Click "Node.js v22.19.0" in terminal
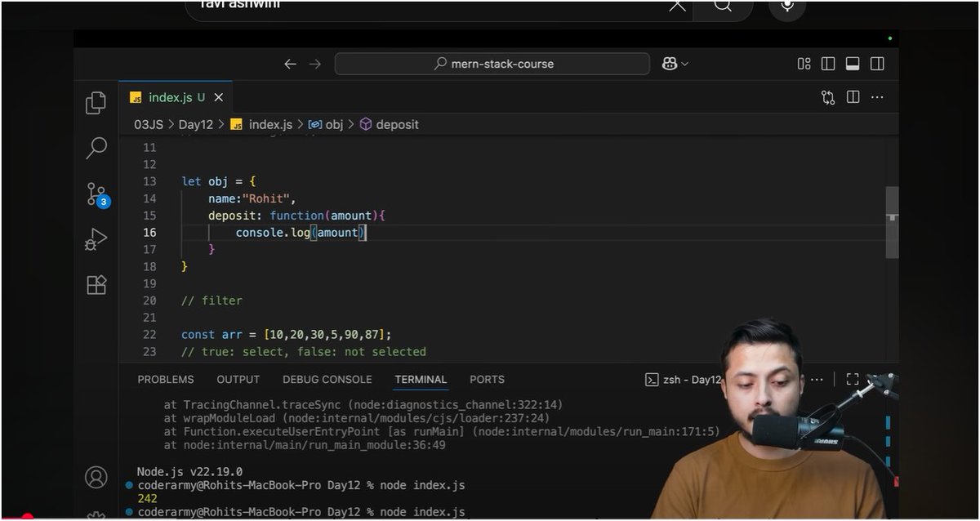Viewport: 980px width, 521px height. [x=189, y=472]
